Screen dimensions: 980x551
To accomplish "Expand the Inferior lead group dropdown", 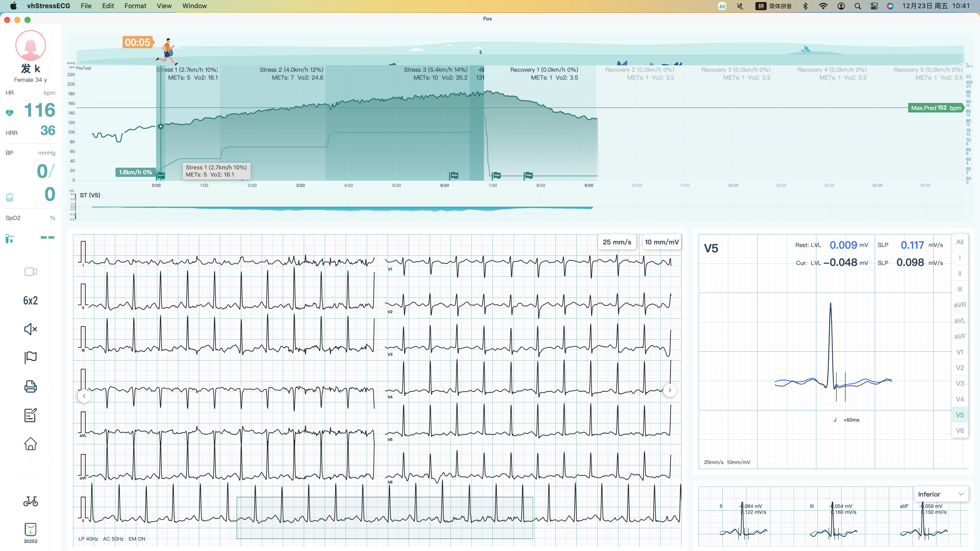I will (x=940, y=494).
